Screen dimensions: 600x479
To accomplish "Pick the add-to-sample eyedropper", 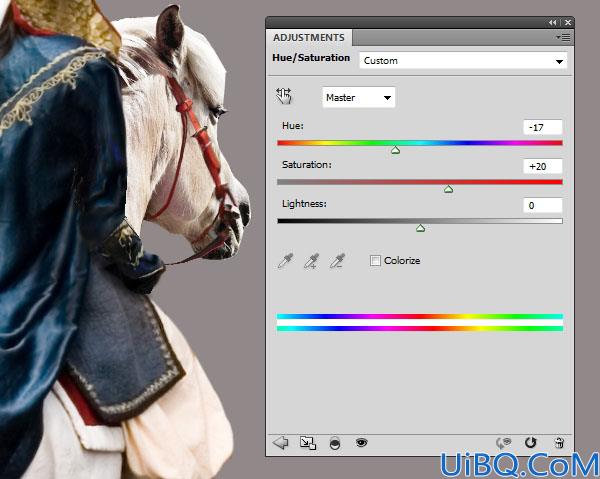I will 311,261.
